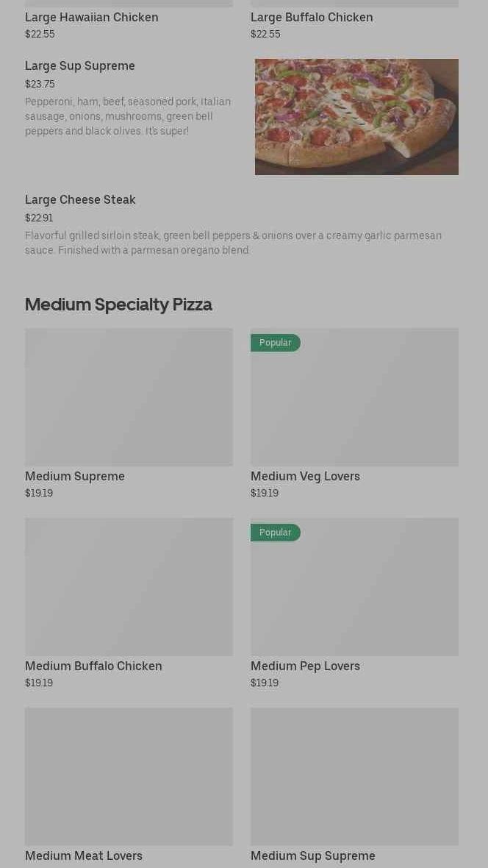Viewport: 488px width, 868px height.
Task: Open the Medium Pep Lovers item name
Action: [x=305, y=666]
